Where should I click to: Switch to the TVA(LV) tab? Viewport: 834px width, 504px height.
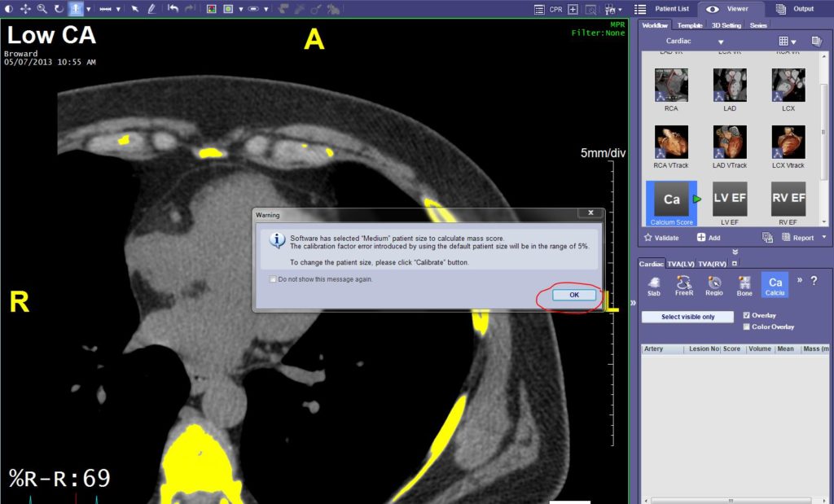681,264
